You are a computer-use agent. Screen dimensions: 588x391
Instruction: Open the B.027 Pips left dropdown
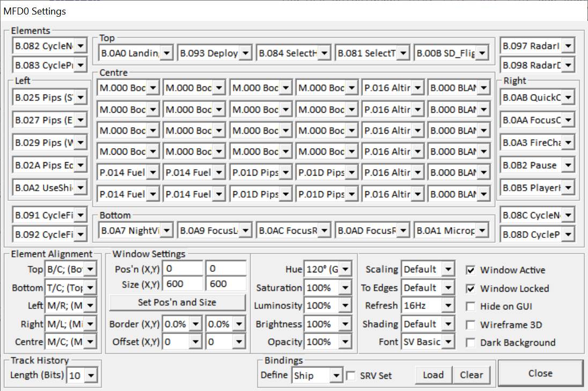[49, 120]
